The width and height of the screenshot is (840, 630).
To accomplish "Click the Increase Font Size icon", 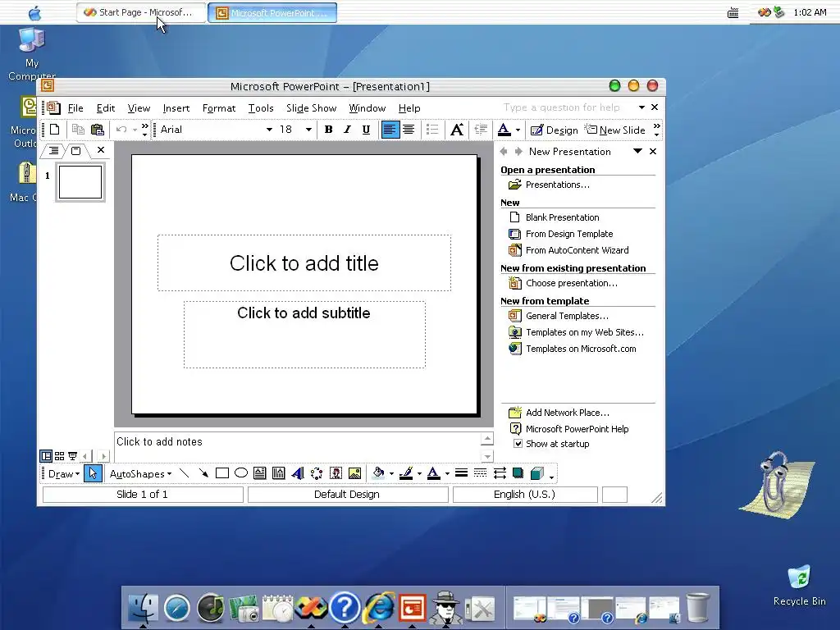I will click(456, 130).
